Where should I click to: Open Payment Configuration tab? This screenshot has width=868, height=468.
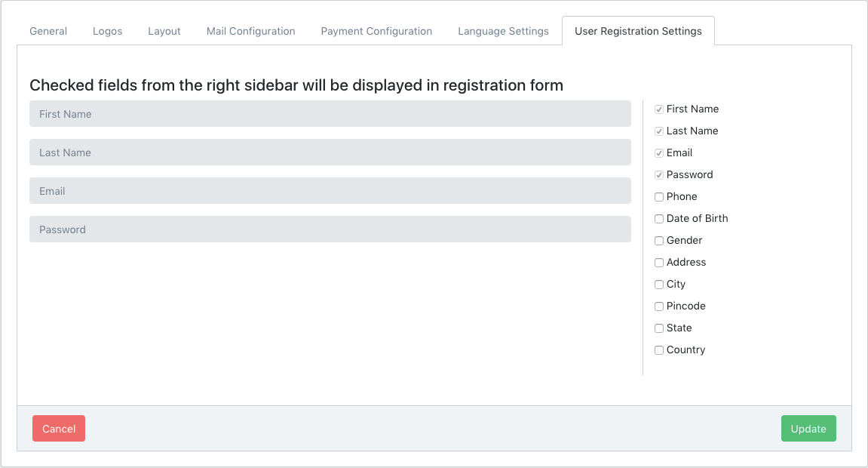pos(376,31)
